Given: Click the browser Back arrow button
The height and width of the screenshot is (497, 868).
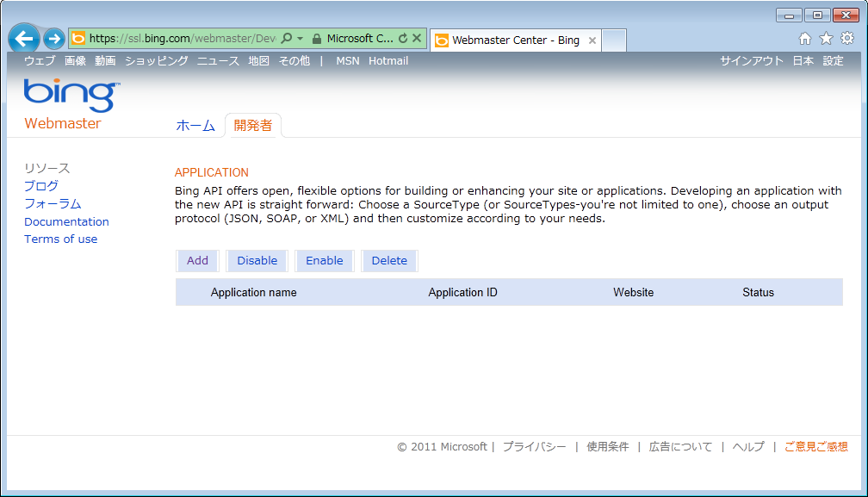Looking at the screenshot, I should coord(24,39).
